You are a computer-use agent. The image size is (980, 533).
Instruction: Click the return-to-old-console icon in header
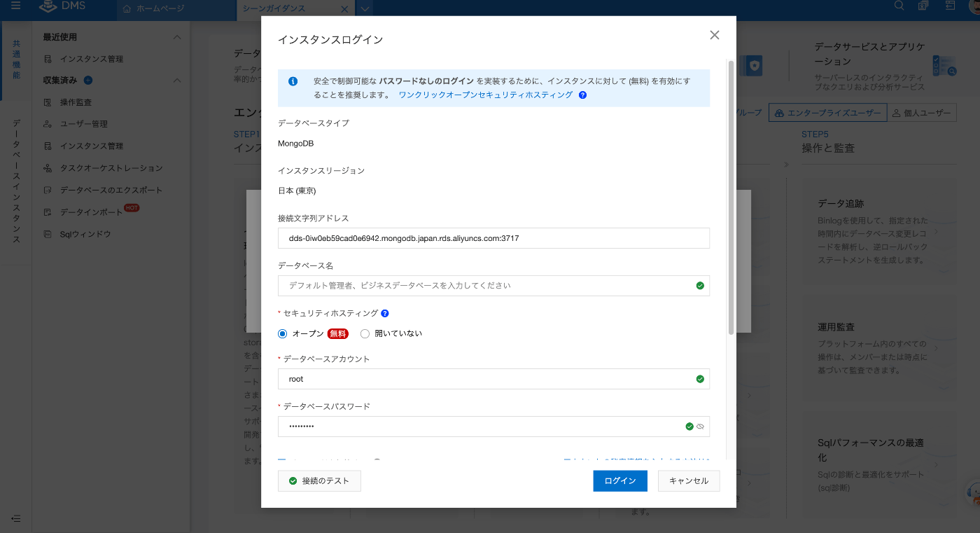pyautogui.click(x=950, y=6)
